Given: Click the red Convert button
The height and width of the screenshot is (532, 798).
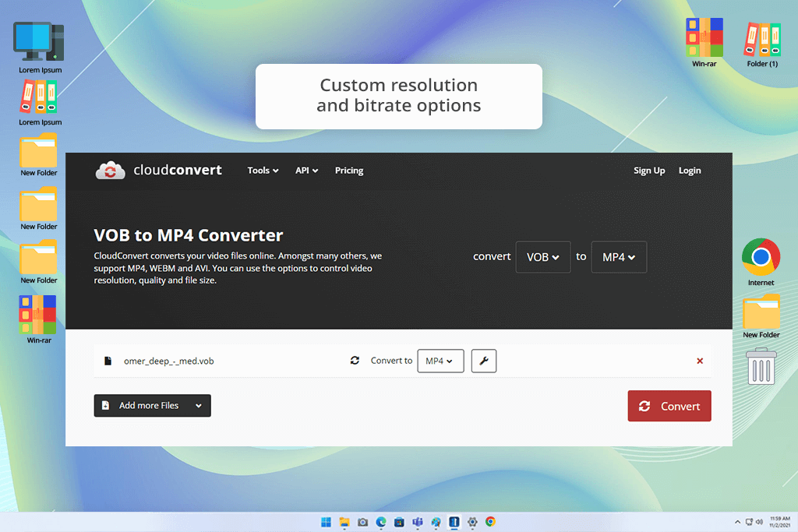Looking at the screenshot, I should [669, 406].
